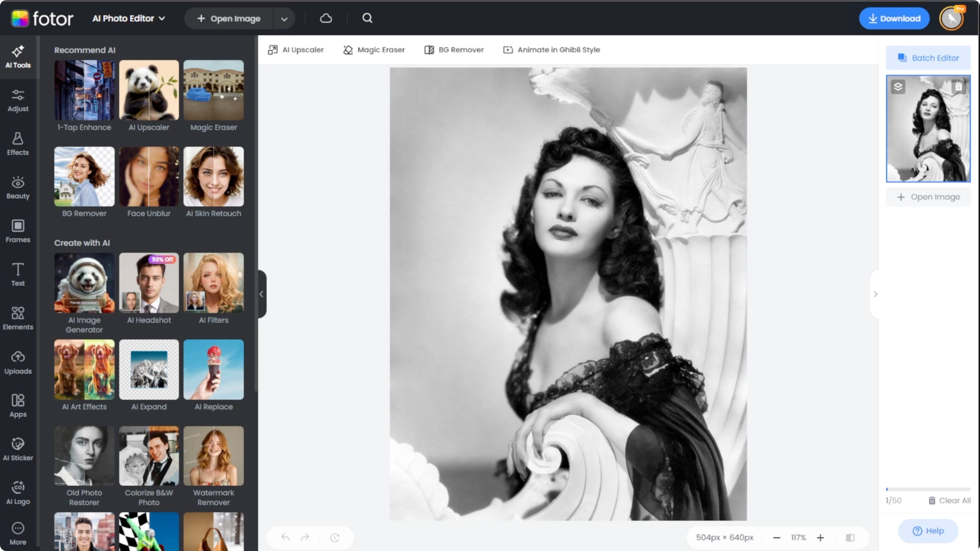Viewport: 980px width, 551px height.
Task: Toggle the compare original view icon
Action: (x=850, y=537)
